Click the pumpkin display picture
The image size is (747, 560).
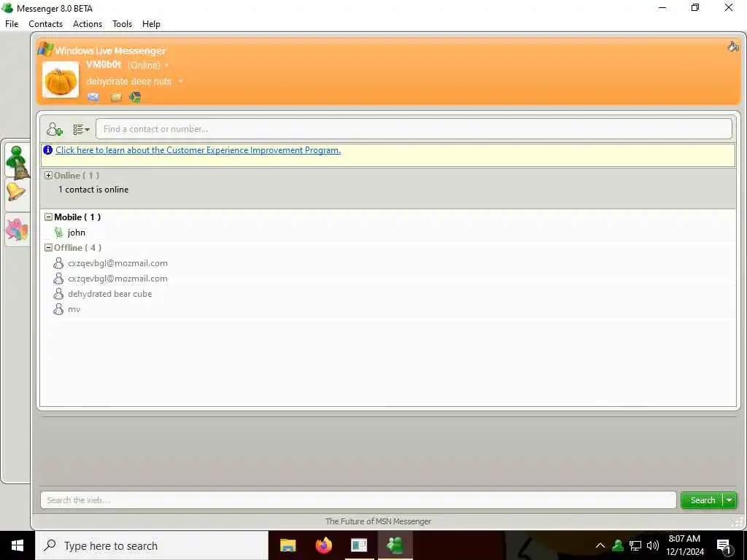tap(61, 79)
